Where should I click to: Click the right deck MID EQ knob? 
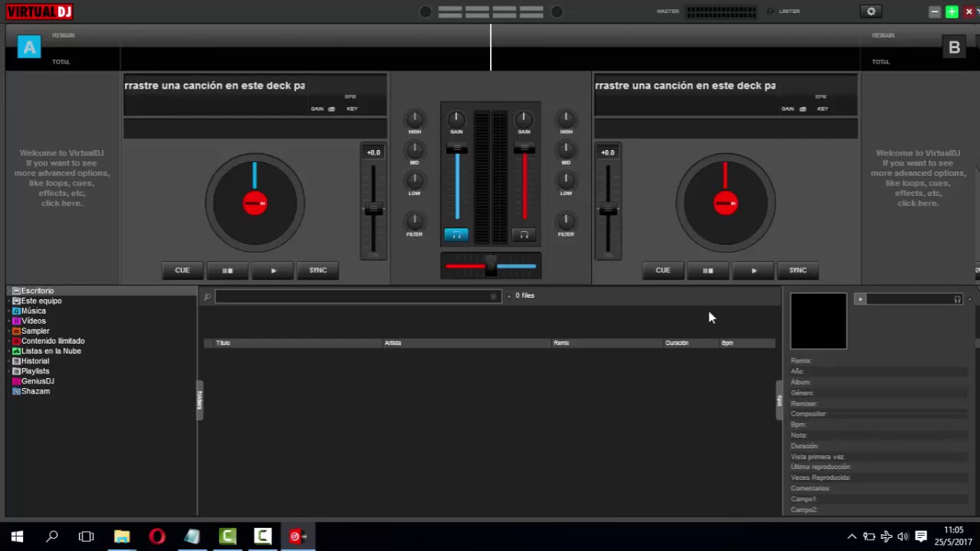[566, 149]
